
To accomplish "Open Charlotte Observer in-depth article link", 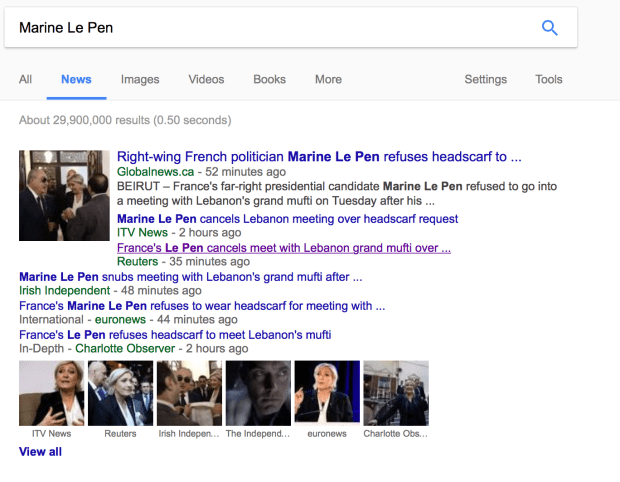I will click(175, 335).
